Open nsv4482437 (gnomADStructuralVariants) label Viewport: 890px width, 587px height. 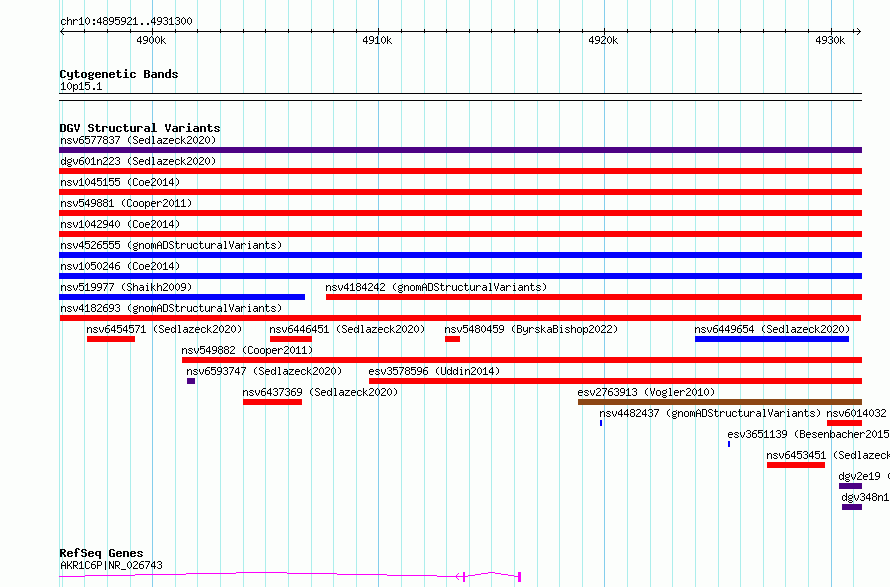[x=710, y=413]
